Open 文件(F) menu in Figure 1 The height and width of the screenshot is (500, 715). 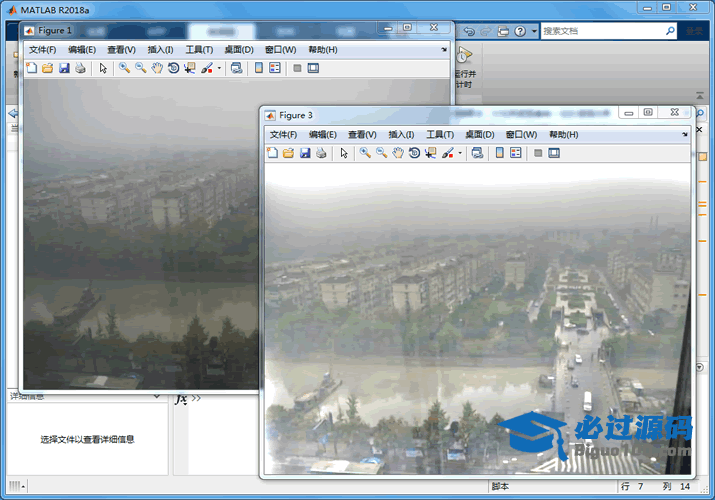(42, 50)
